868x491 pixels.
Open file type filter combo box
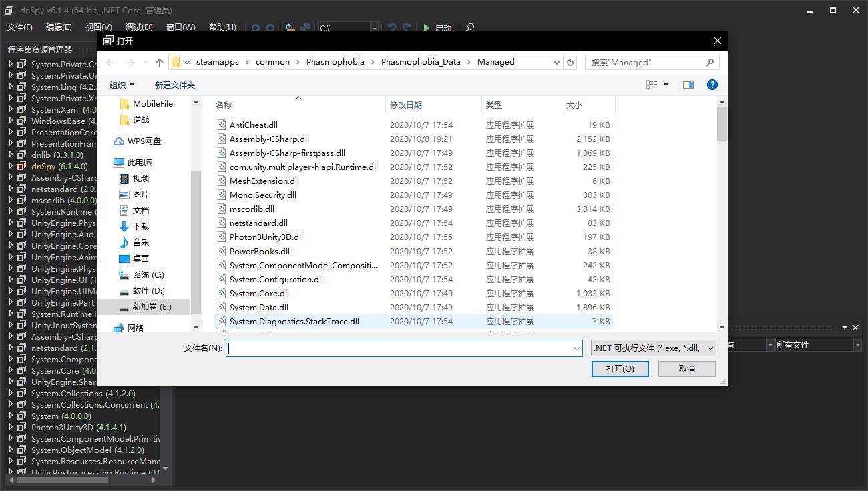pyautogui.click(x=654, y=348)
